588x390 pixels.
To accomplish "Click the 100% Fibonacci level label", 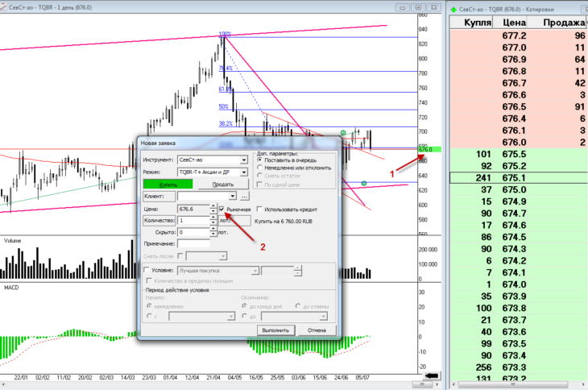I will [225, 34].
